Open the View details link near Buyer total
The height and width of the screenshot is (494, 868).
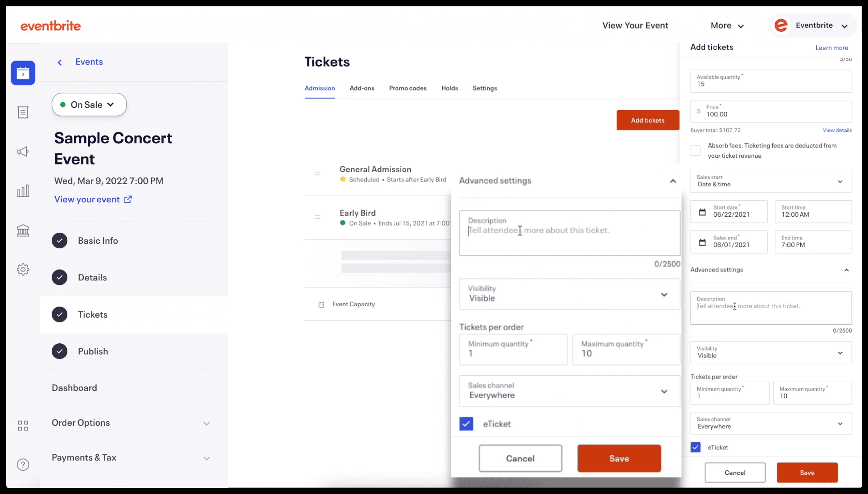pyautogui.click(x=836, y=130)
